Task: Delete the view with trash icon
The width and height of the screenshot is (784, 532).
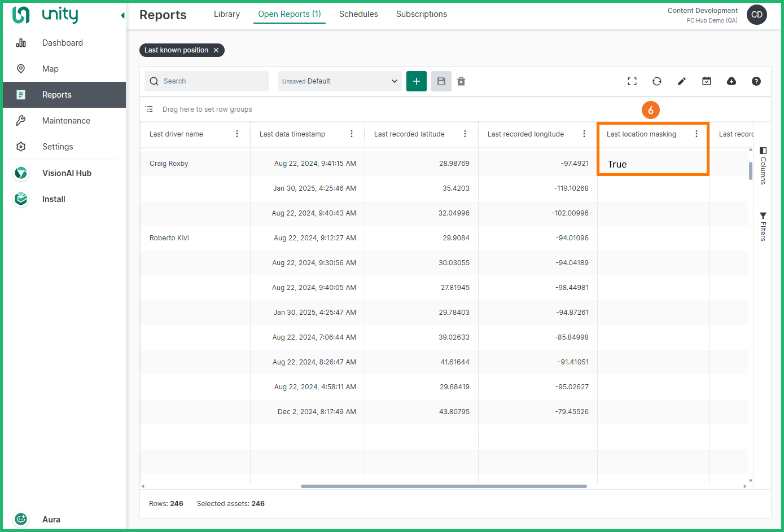Action: click(461, 81)
